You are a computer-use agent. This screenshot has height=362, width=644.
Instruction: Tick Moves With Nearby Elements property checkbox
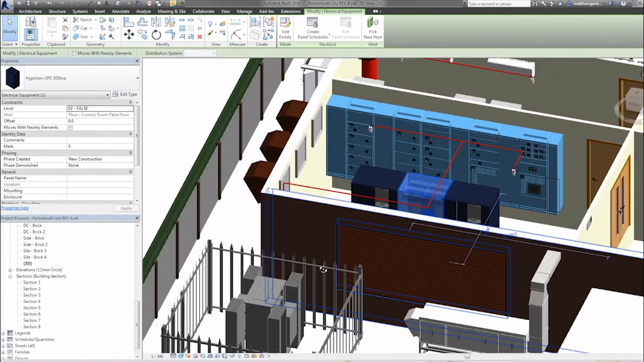pyautogui.click(x=71, y=128)
